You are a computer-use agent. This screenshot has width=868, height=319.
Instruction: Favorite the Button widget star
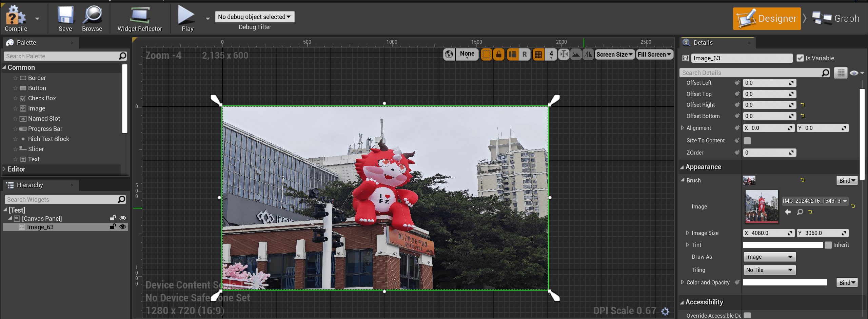pos(15,88)
